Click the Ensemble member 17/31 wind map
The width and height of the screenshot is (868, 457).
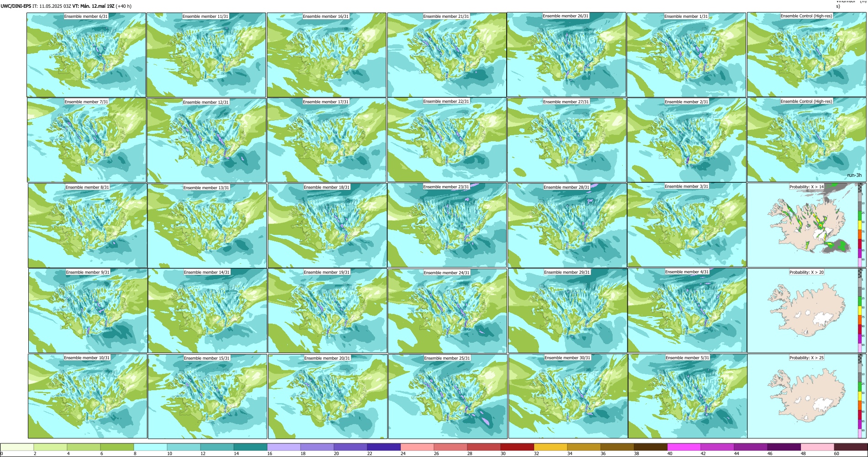pyautogui.click(x=327, y=140)
